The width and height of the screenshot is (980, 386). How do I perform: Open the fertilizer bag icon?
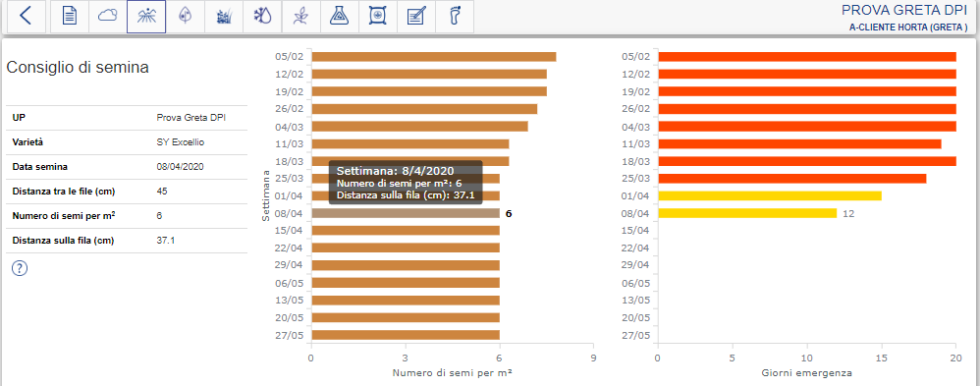click(377, 17)
